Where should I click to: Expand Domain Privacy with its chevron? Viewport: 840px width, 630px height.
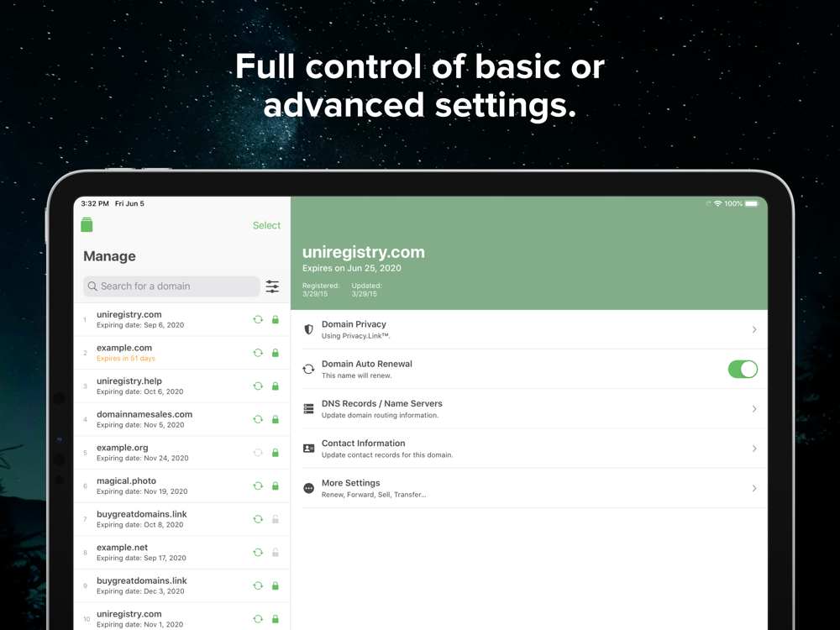point(753,329)
